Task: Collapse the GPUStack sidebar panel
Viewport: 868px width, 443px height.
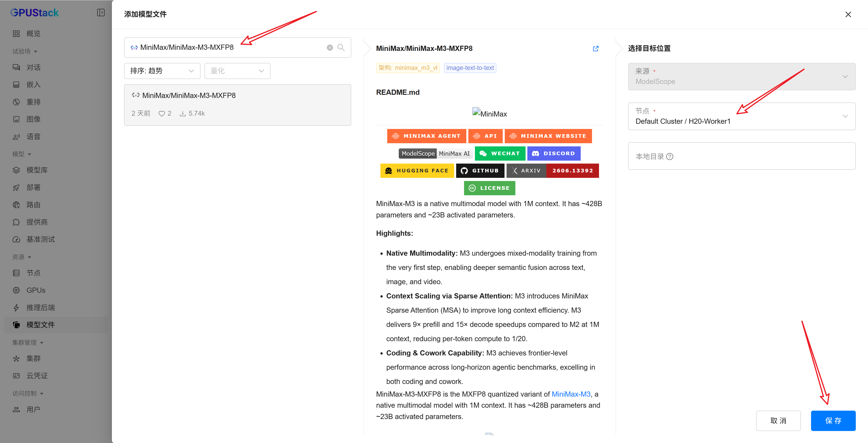Action: (101, 13)
